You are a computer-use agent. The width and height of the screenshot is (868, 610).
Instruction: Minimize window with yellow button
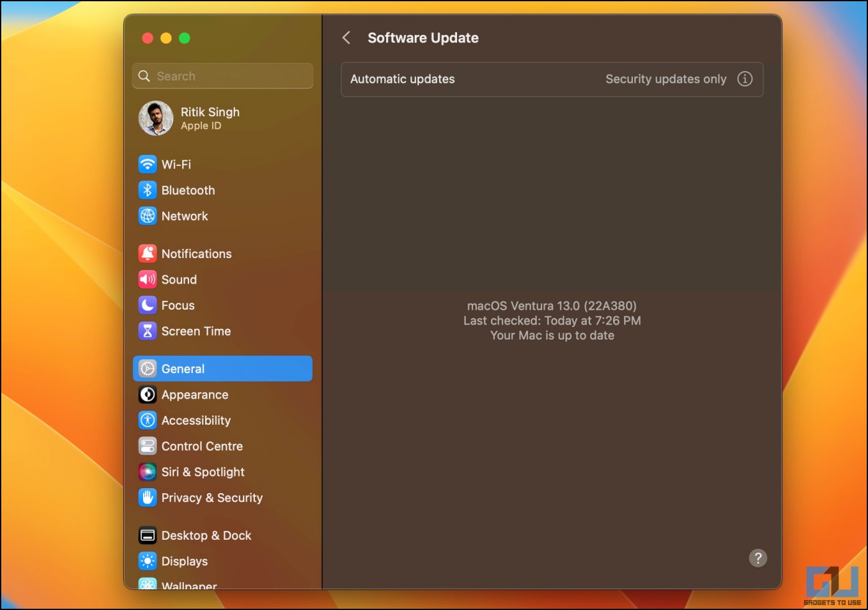(166, 38)
